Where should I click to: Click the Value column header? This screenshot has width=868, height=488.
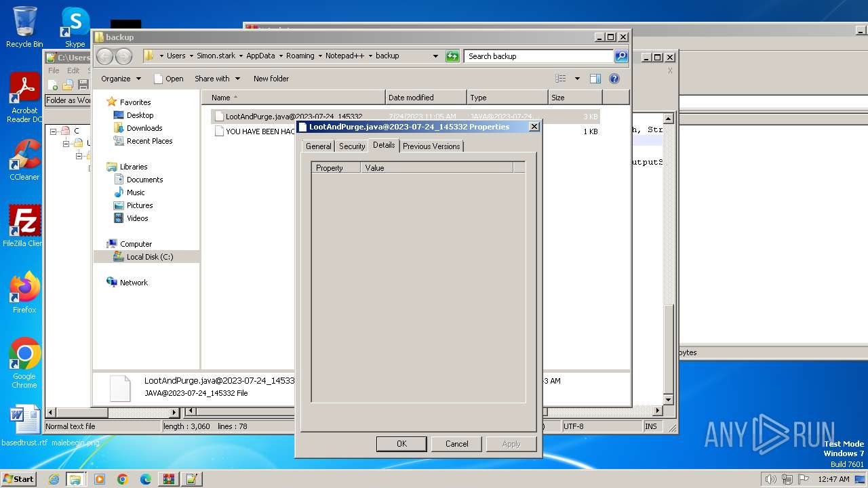click(437, 167)
